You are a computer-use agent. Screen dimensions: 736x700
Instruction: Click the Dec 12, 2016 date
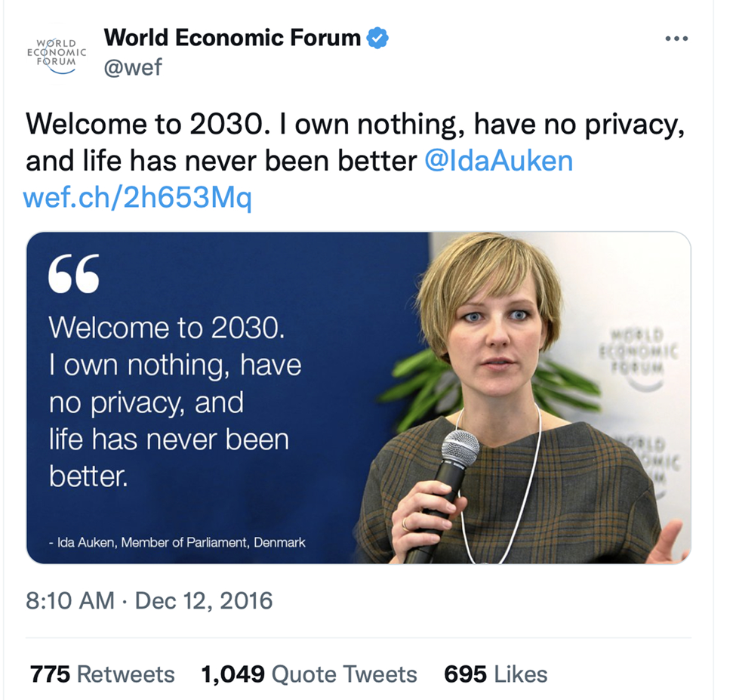tap(204, 601)
